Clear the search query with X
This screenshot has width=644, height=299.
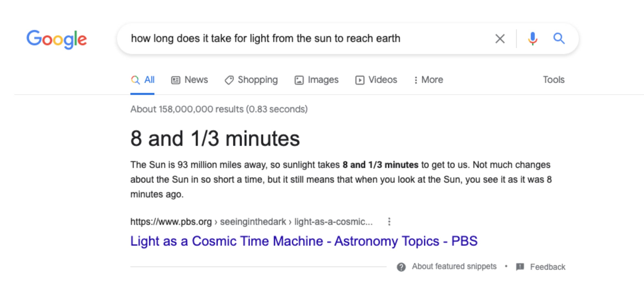coord(500,39)
